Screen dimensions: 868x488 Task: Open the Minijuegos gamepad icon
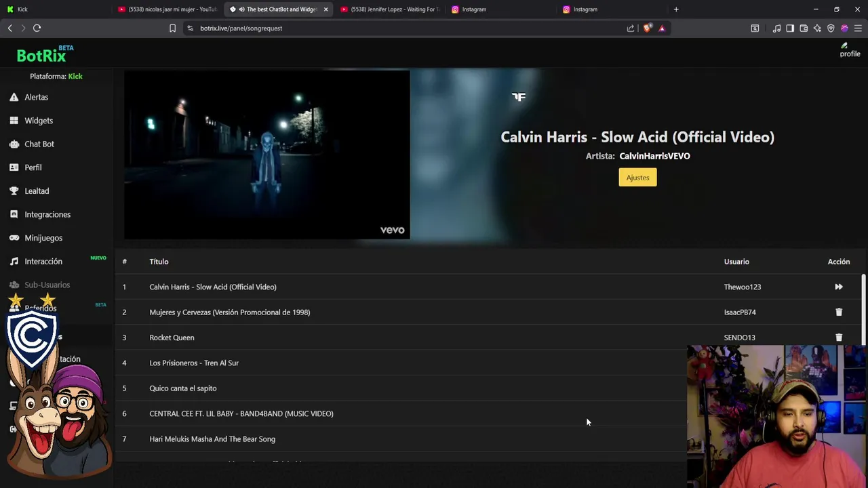pos(14,238)
